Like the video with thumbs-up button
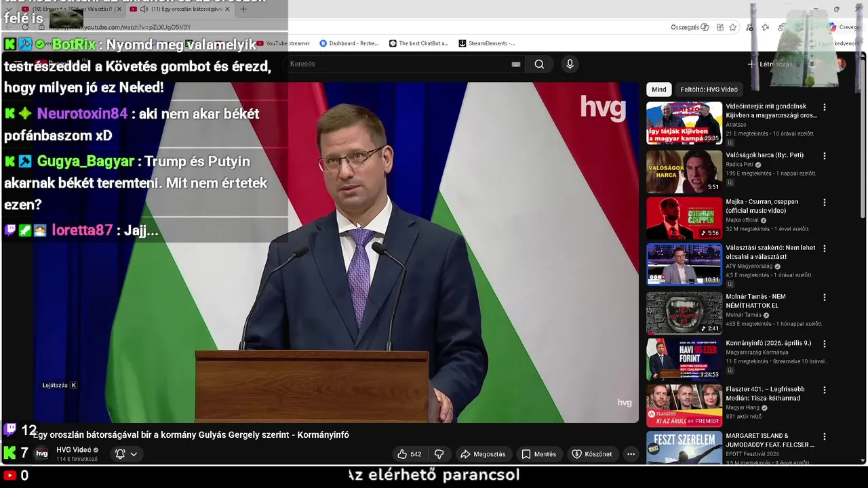This screenshot has width=868, height=488. point(409,454)
